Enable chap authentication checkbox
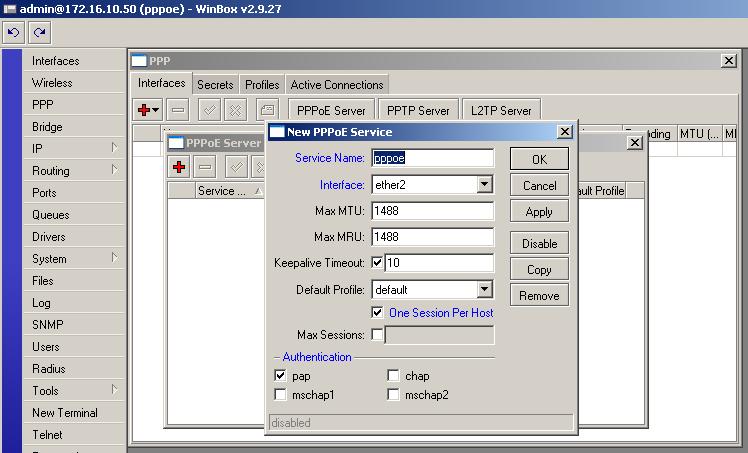This screenshot has height=453, width=748. click(x=394, y=376)
